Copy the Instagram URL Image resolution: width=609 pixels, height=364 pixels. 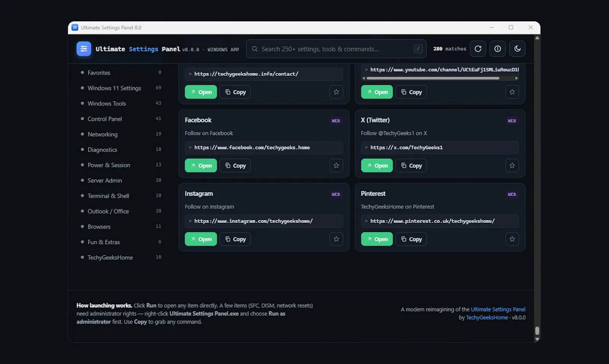point(235,239)
